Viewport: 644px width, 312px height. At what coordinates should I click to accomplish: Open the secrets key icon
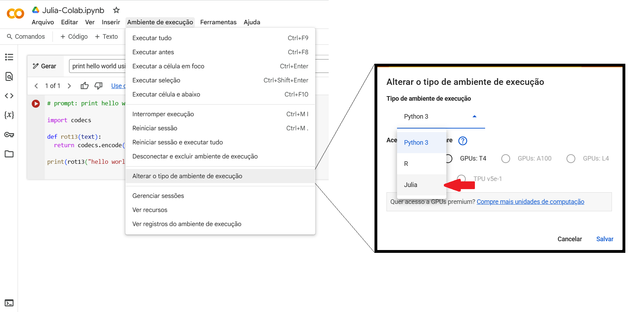click(x=9, y=135)
